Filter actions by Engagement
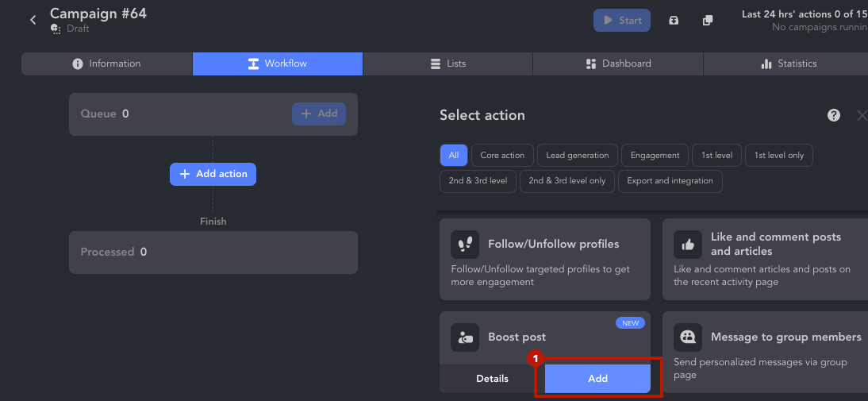Viewport: 868px width, 401px height. pyautogui.click(x=655, y=156)
